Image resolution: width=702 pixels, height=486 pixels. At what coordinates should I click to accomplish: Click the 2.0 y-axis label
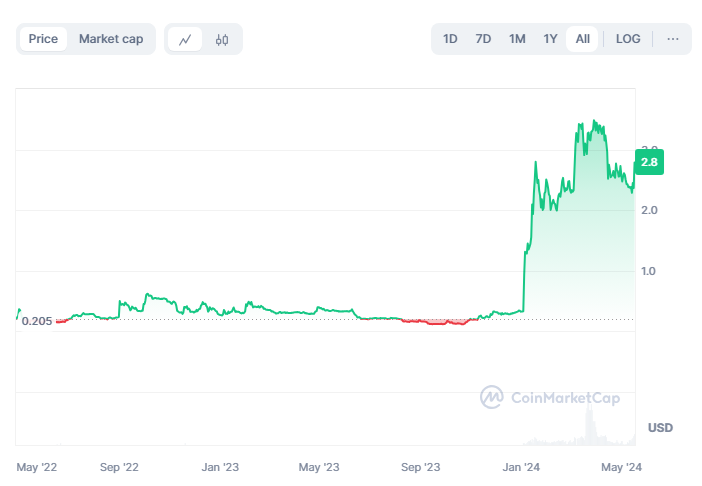(649, 210)
